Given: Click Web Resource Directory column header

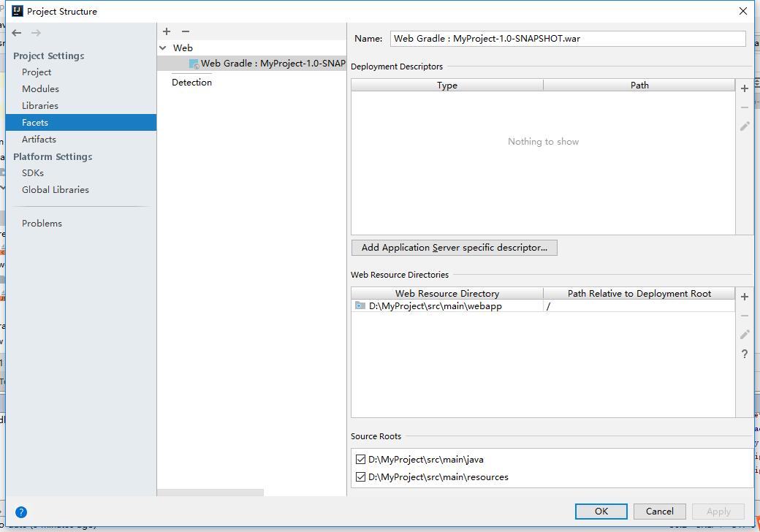Looking at the screenshot, I should [x=447, y=293].
